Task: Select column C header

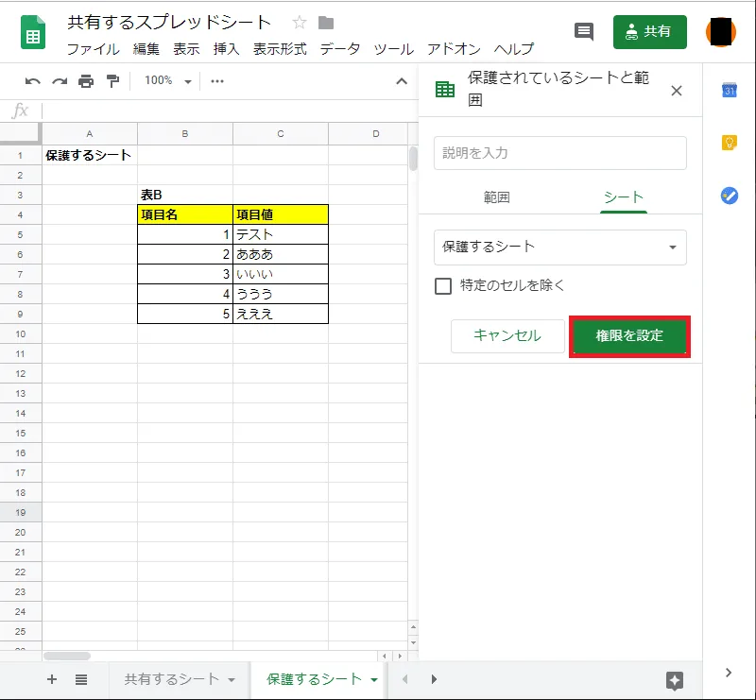Action: pos(281,134)
